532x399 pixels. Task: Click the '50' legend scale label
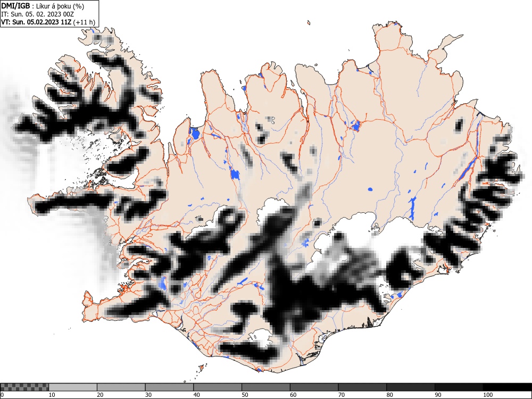[245, 395]
